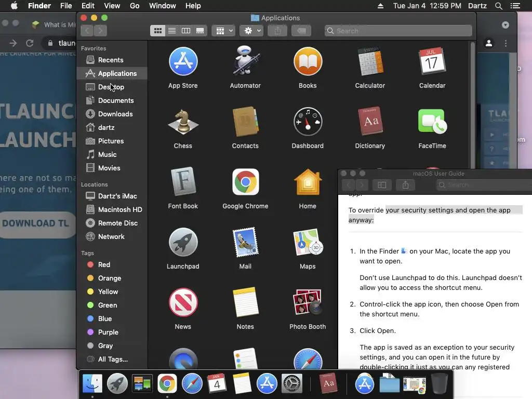
Task: Open the dartz home folder in sidebar
Action: coord(112,128)
